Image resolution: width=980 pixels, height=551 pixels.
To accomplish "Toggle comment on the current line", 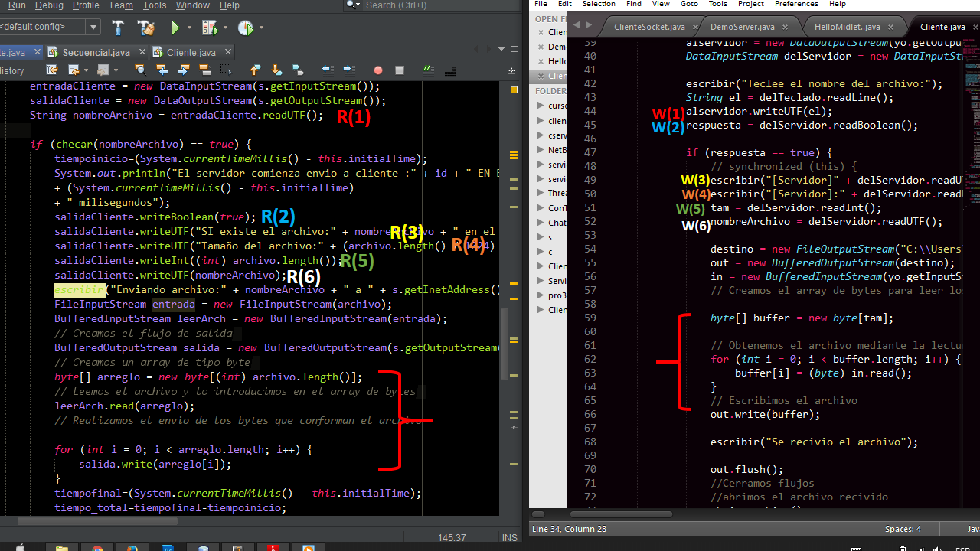I will 428,70.
